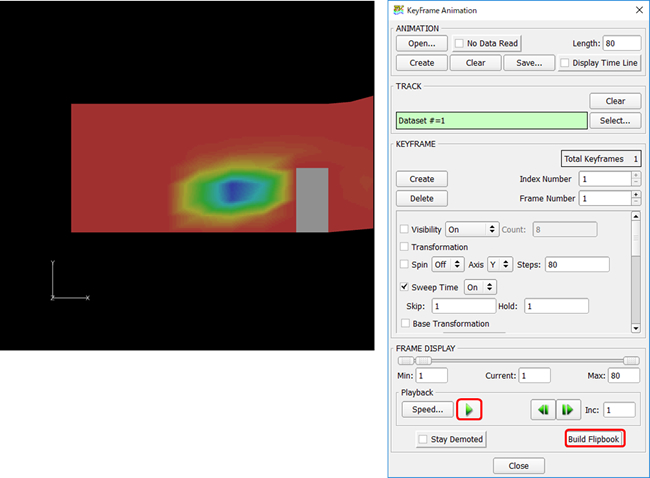Click Open... in the Animation section
The width and height of the screenshot is (650, 478).
point(421,43)
